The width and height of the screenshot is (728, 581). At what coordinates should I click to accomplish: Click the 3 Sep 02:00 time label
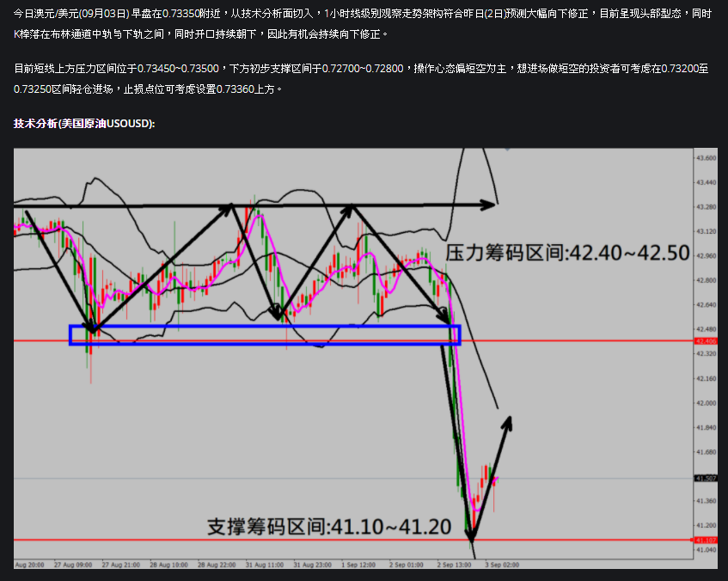click(502, 566)
